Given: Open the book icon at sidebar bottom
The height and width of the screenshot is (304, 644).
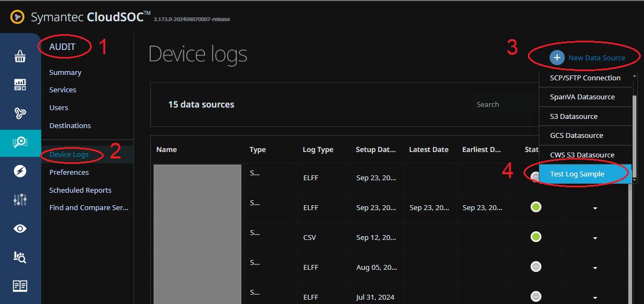Looking at the screenshot, I should coord(20,286).
